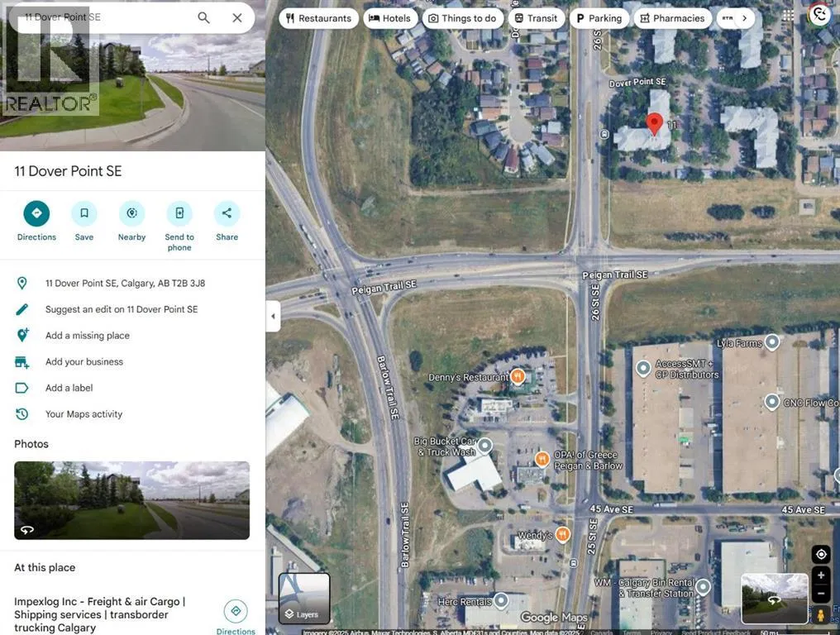840x635 pixels.
Task: Select the Restaurants filter chip
Action: point(319,18)
